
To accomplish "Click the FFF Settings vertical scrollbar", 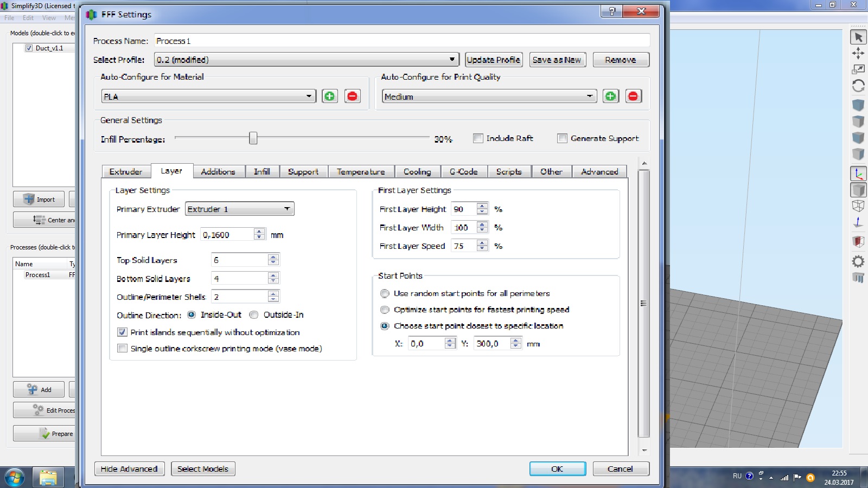I will tap(644, 304).
